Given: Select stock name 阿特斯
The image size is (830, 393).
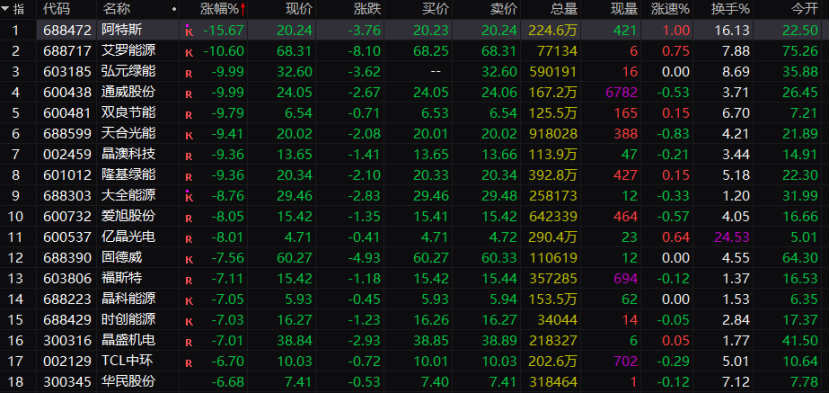Looking at the screenshot, I should point(122,30).
